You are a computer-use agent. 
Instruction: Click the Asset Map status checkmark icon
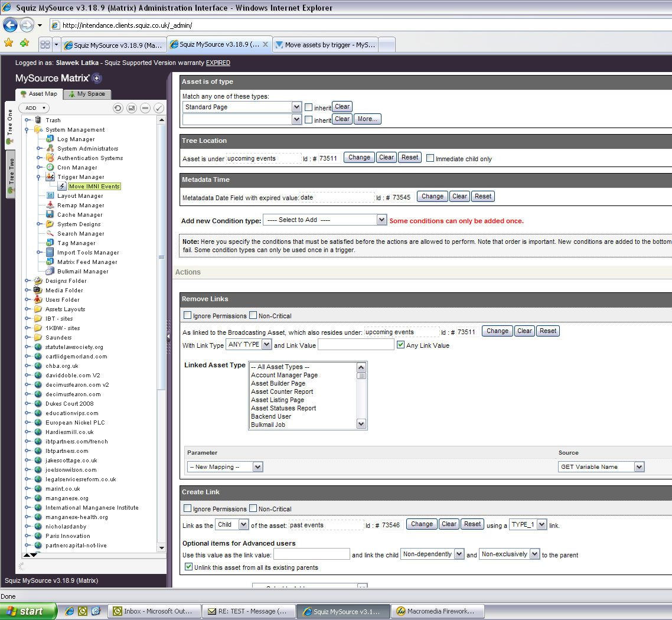tap(159, 108)
